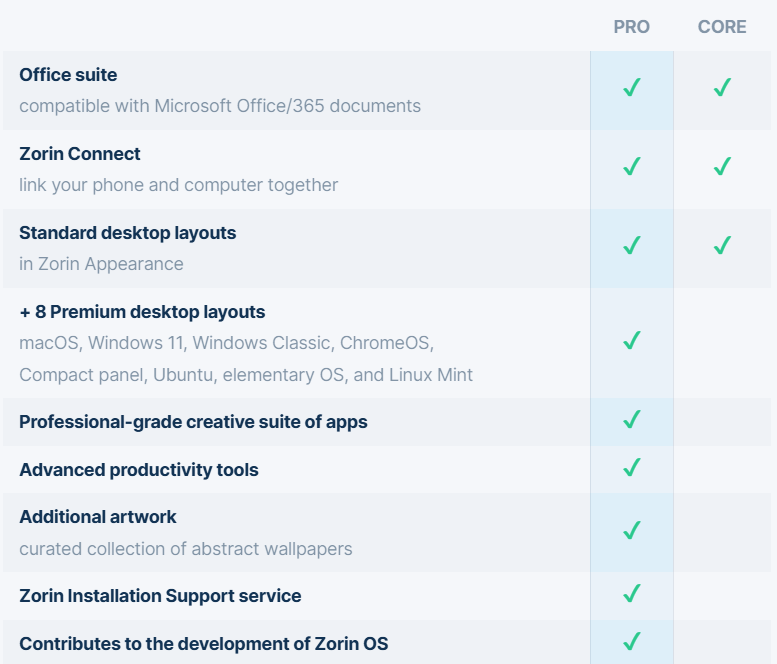
Task: Click PRO checkmark for Contributes to development
Action: tap(631, 641)
